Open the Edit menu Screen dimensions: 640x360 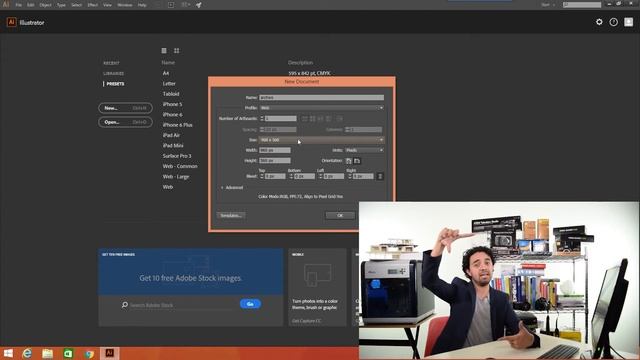[31, 5]
